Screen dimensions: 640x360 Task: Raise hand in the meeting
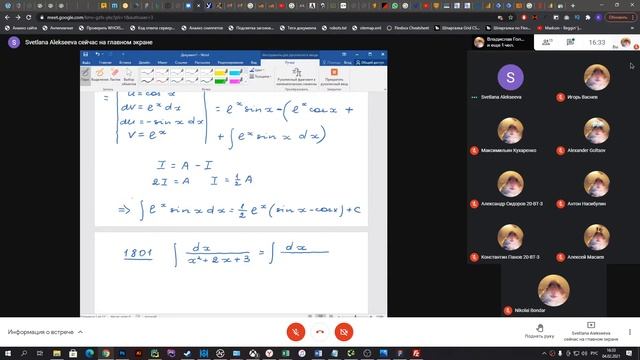pos(539,331)
